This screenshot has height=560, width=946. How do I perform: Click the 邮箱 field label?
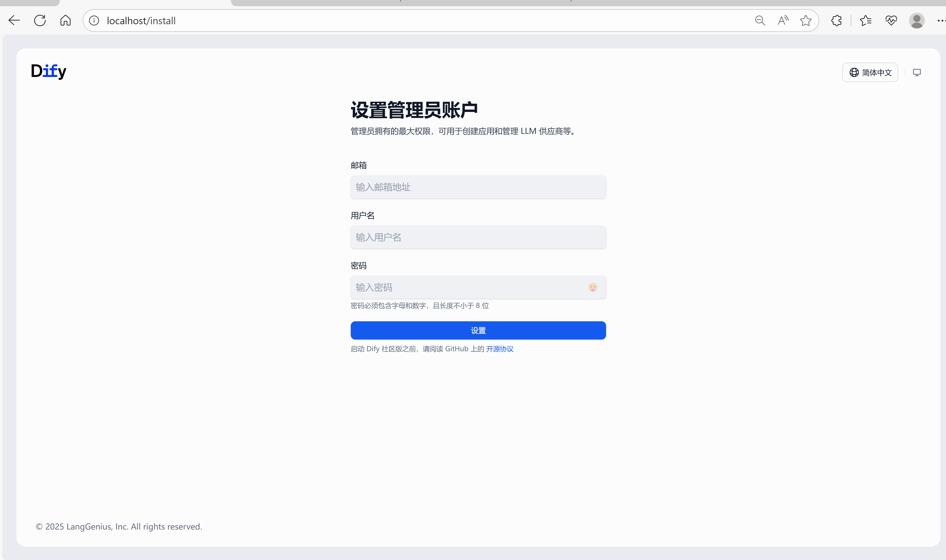[x=359, y=165]
